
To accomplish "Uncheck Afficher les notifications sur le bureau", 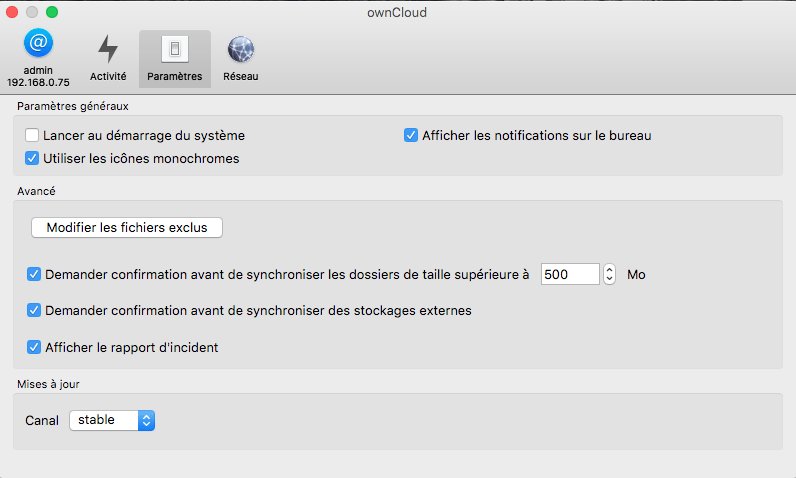I will pos(411,135).
